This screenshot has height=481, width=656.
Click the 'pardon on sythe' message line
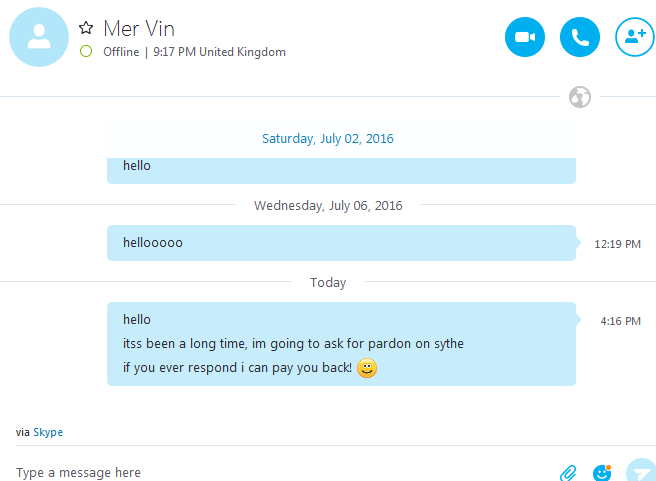(293, 344)
